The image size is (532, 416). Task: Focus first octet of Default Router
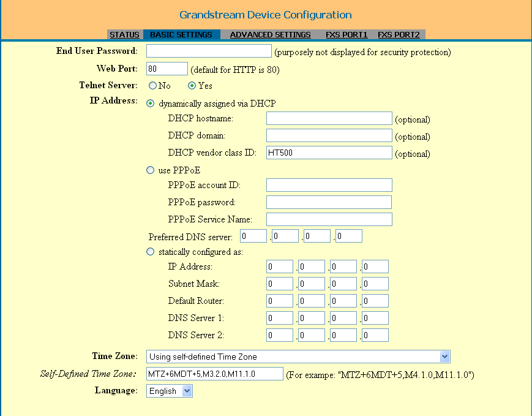click(x=280, y=301)
